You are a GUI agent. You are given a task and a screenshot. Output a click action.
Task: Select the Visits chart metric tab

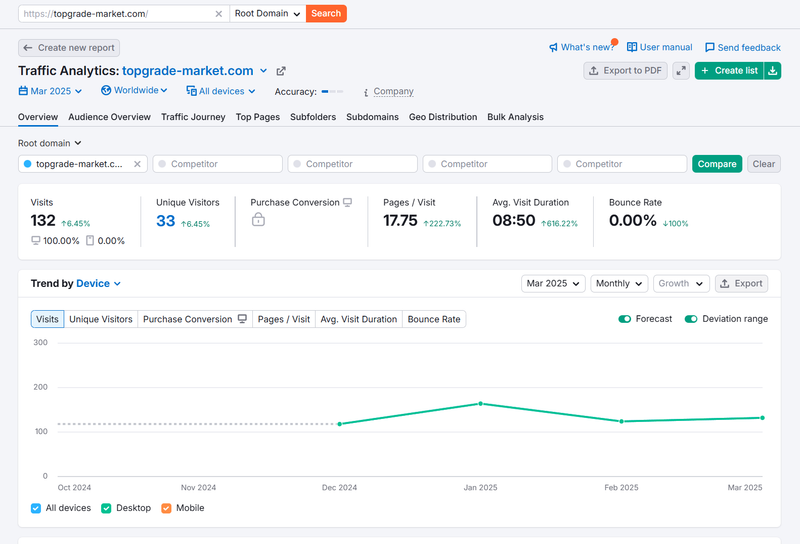click(47, 319)
